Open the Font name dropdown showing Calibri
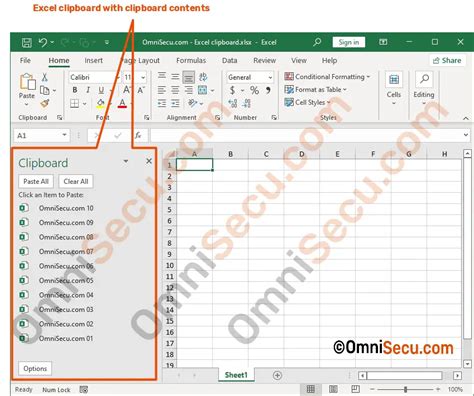This screenshot has width=474, height=396. pos(95,77)
